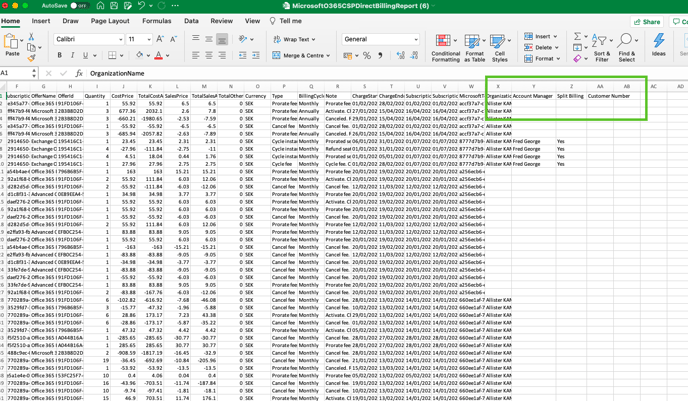Screen dimensions: 688x401
Task: Apply red font colour
Action: 158,55
